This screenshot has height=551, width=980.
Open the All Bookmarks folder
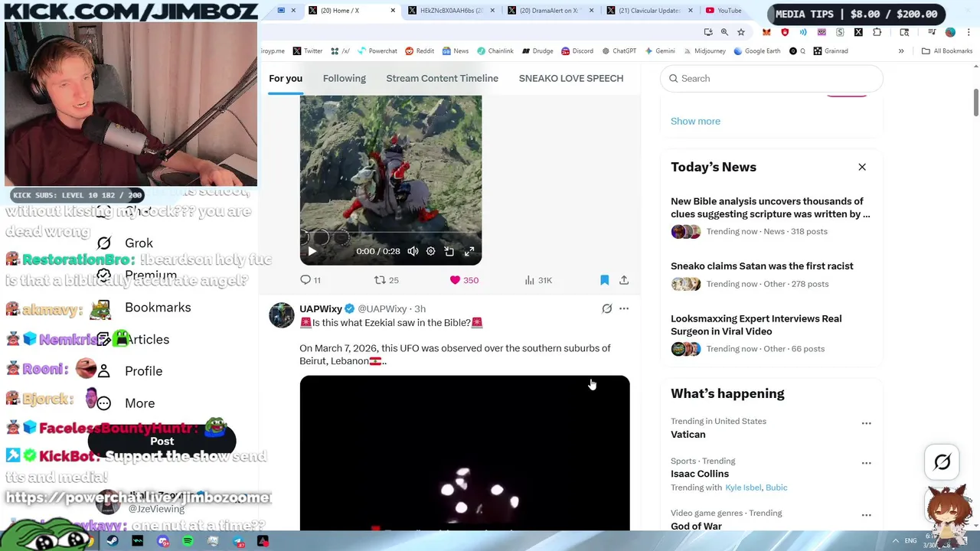point(947,51)
